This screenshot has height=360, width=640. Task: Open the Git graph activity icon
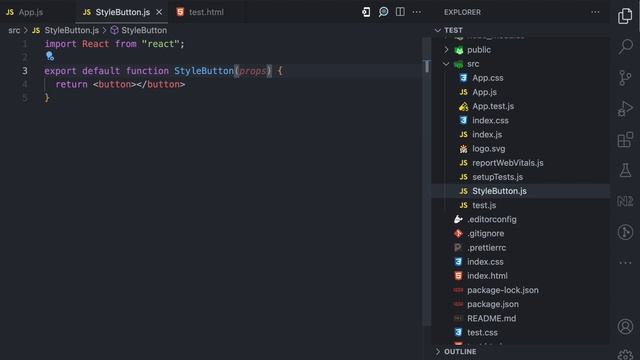pyautogui.click(x=625, y=232)
